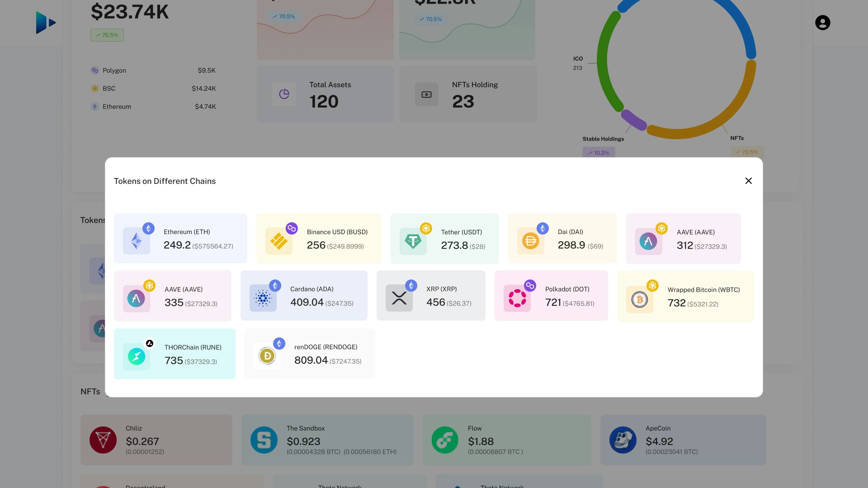The image size is (868, 488).
Task: Click the Polkadot (DOT) token icon
Action: pos(517,298)
